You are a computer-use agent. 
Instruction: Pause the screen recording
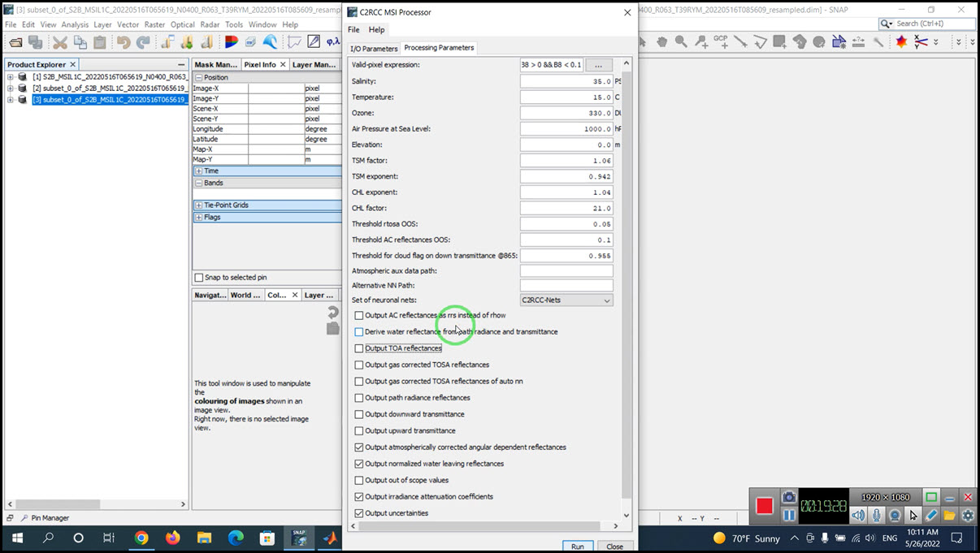point(789,515)
